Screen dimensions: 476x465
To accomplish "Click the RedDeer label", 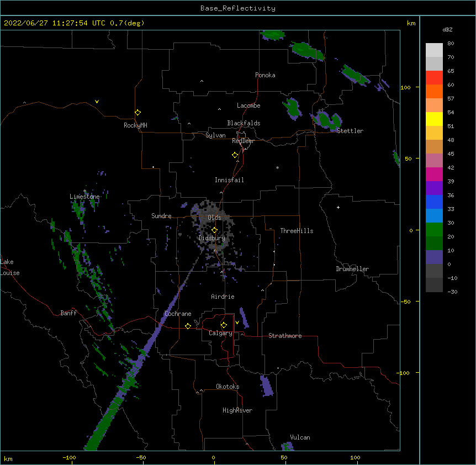I will pos(243,141).
